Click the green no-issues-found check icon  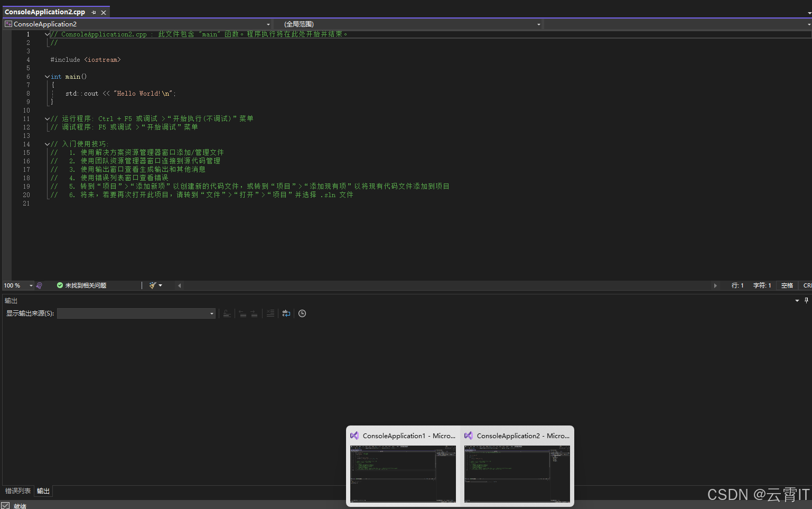pos(60,285)
